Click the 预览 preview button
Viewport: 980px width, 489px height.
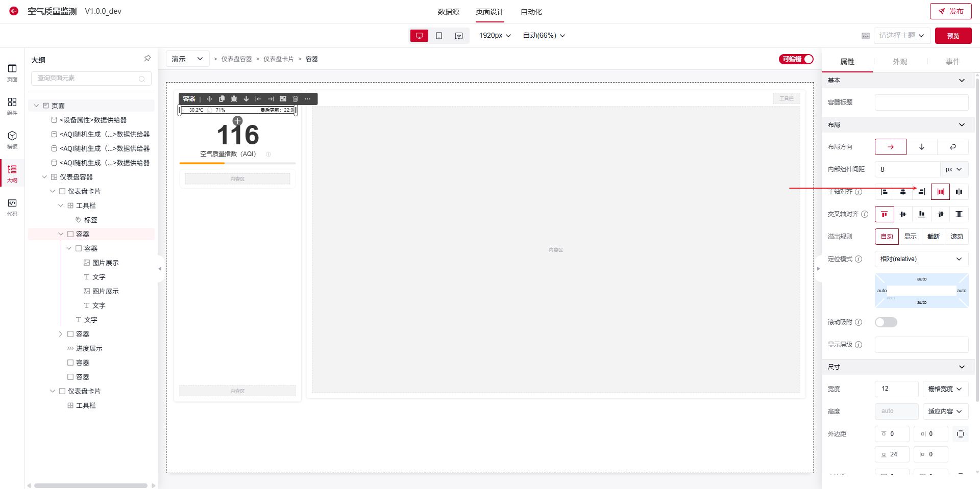952,36
